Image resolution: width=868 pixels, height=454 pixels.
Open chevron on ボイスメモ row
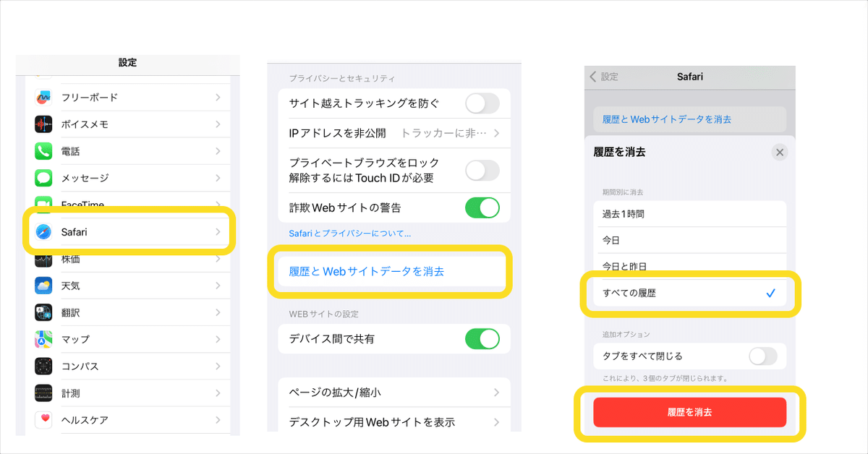click(x=218, y=124)
